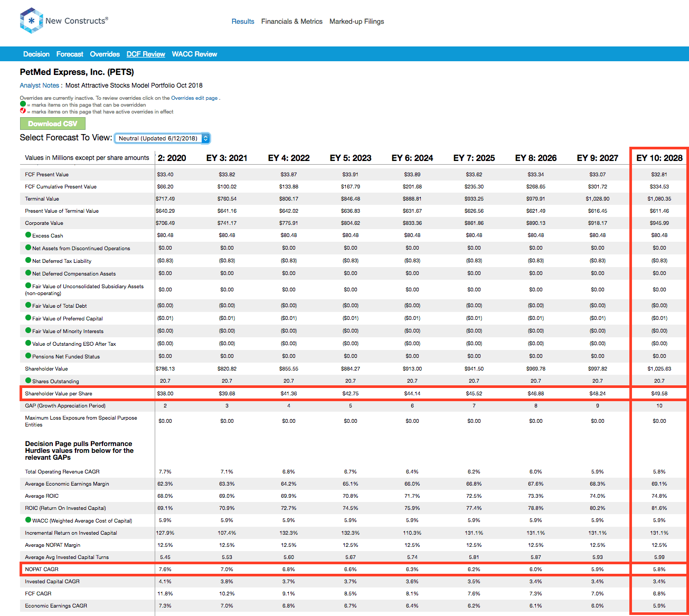Click the FCF Cumulative Present Value label
Viewport: 689px width, 616px height.
[61, 186]
